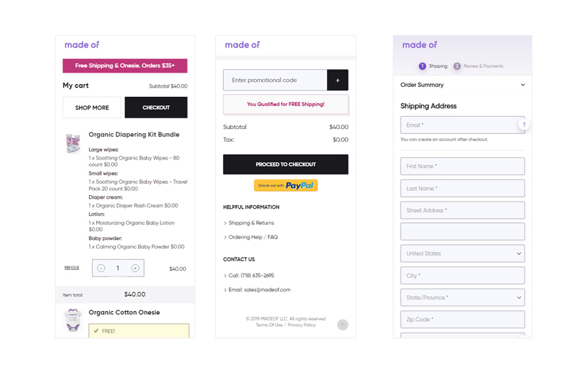Click the Made Of logo in cart

coord(82,45)
